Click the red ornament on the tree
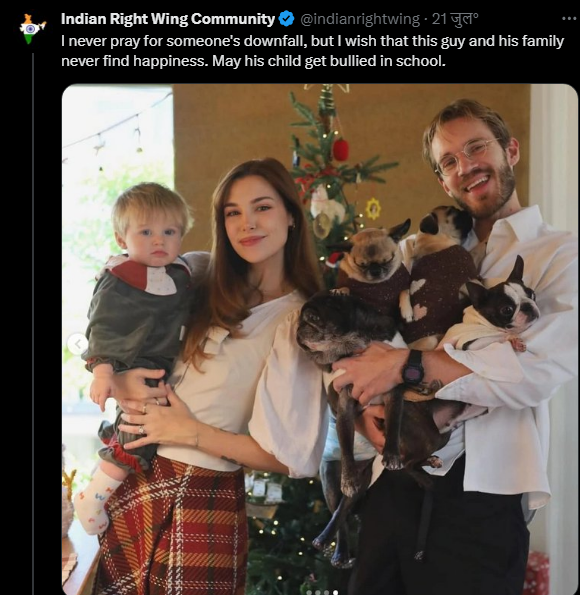This screenshot has width=580, height=595. [340, 150]
